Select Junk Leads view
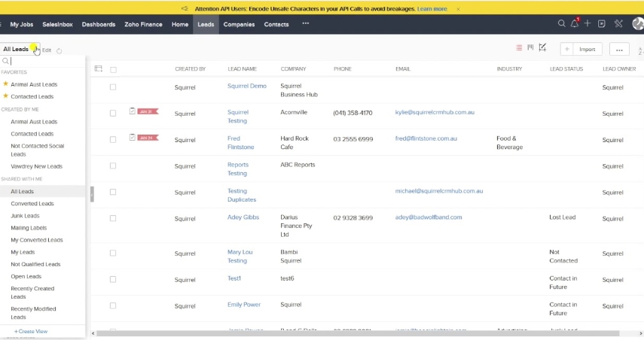The image size is (644, 340). click(25, 215)
